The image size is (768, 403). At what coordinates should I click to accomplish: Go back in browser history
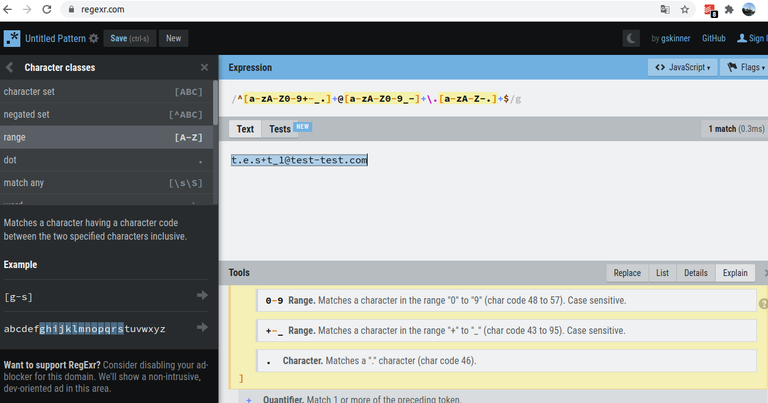7,9
